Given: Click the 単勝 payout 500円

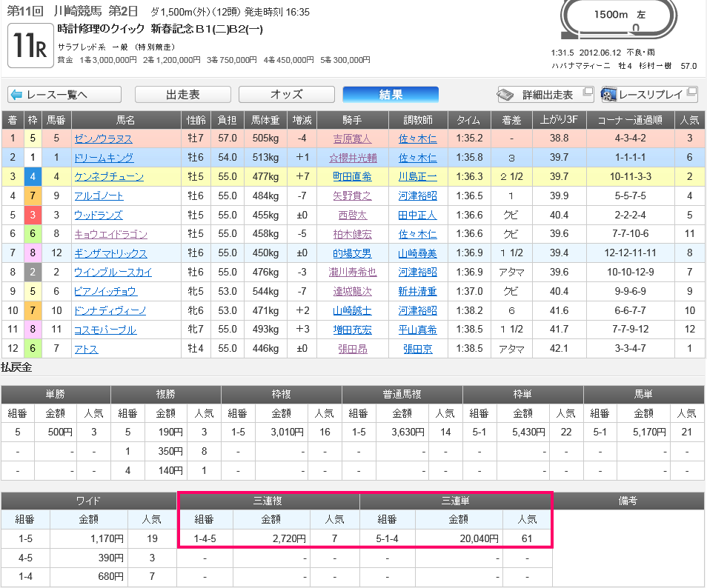Looking at the screenshot, I should point(60,432).
